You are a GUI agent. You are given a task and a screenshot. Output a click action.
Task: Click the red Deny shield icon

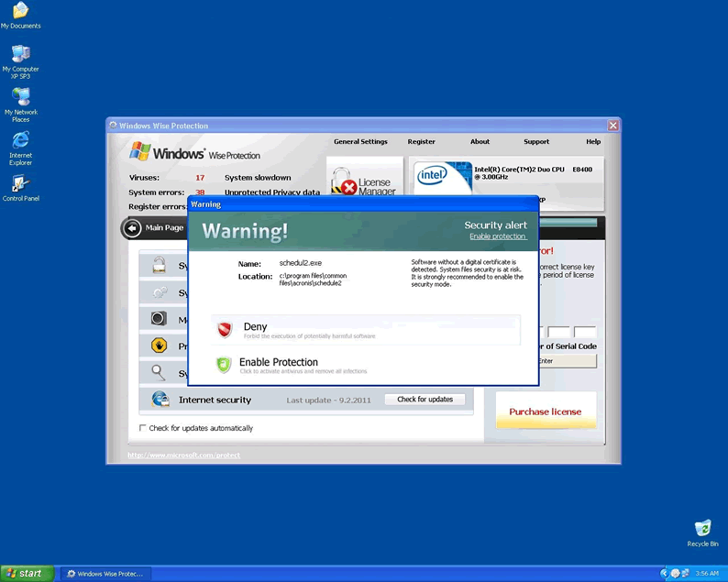(225, 330)
